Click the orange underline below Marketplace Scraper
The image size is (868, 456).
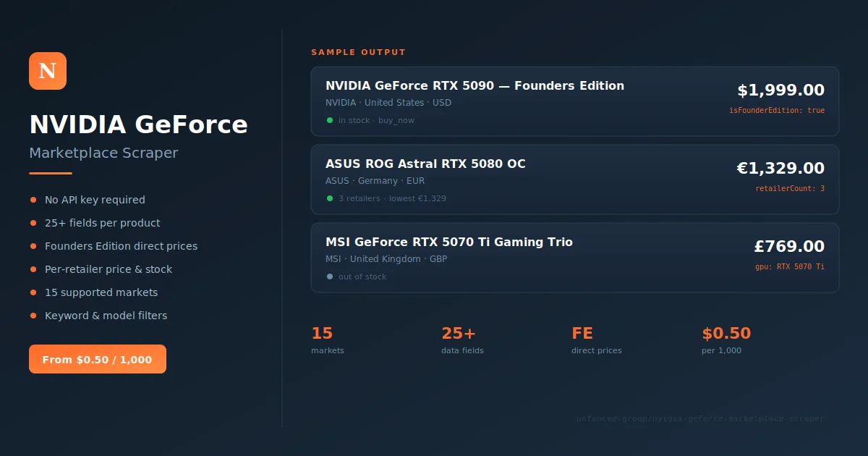(51, 174)
